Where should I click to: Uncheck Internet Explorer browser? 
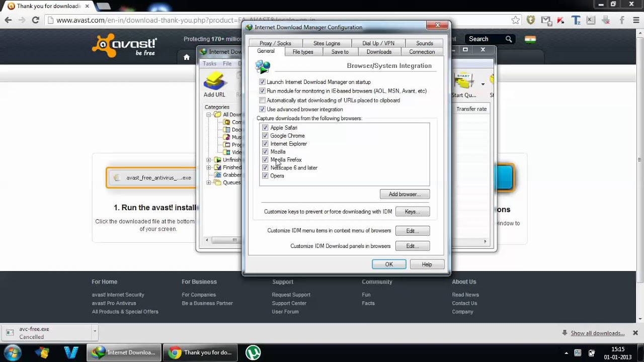265,144
